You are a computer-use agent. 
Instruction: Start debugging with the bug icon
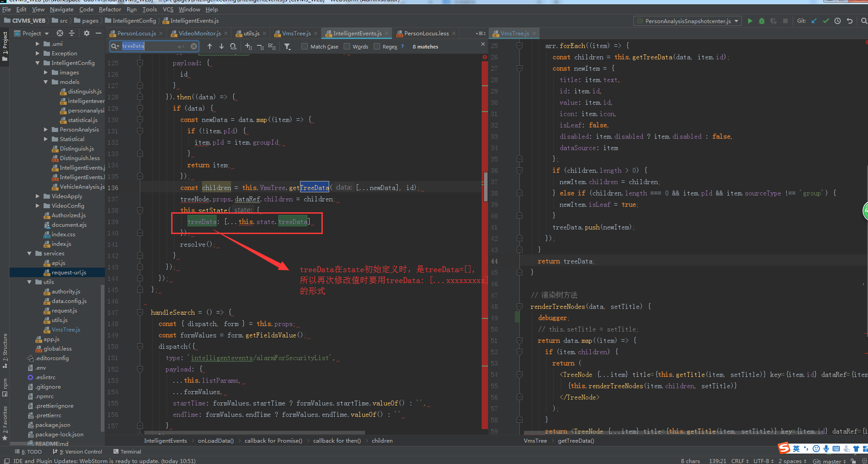[762, 21]
